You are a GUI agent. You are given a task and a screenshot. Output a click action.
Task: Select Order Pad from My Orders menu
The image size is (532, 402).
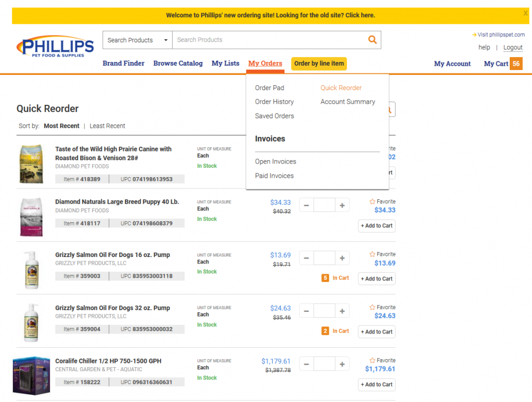pyautogui.click(x=269, y=87)
